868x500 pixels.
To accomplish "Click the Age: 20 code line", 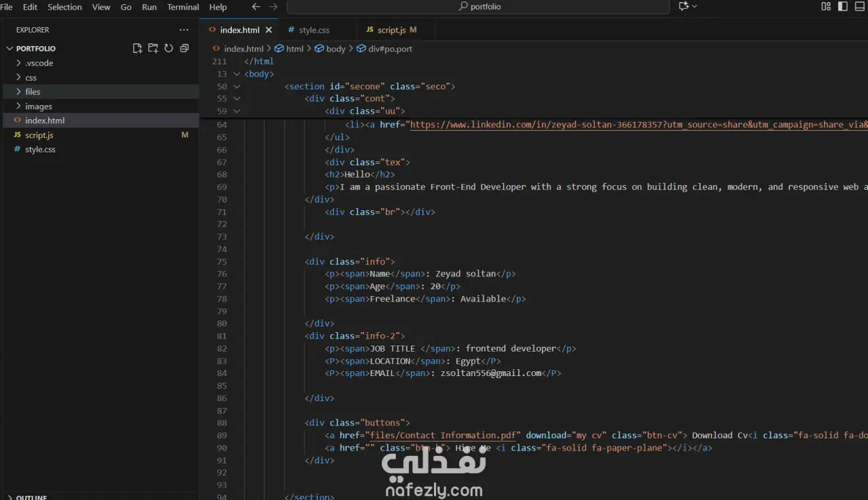I will [393, 286].
